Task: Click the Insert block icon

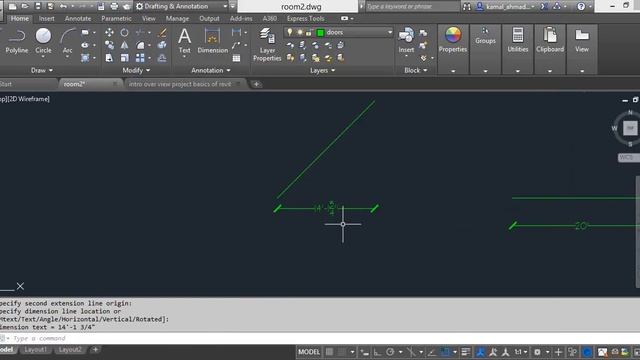Action: [x=406, y=40]
